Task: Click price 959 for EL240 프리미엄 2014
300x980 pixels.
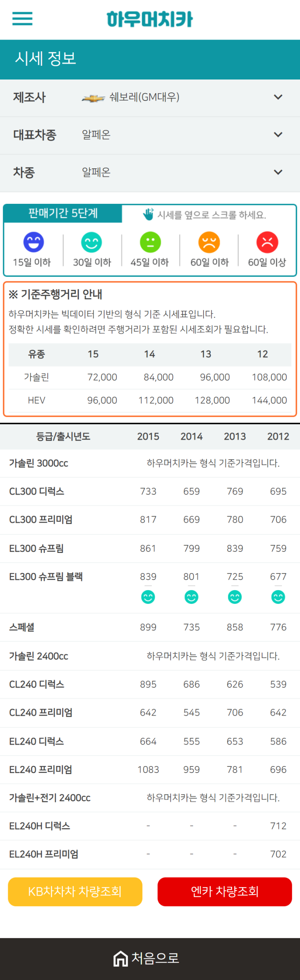Action: point(191,770)
